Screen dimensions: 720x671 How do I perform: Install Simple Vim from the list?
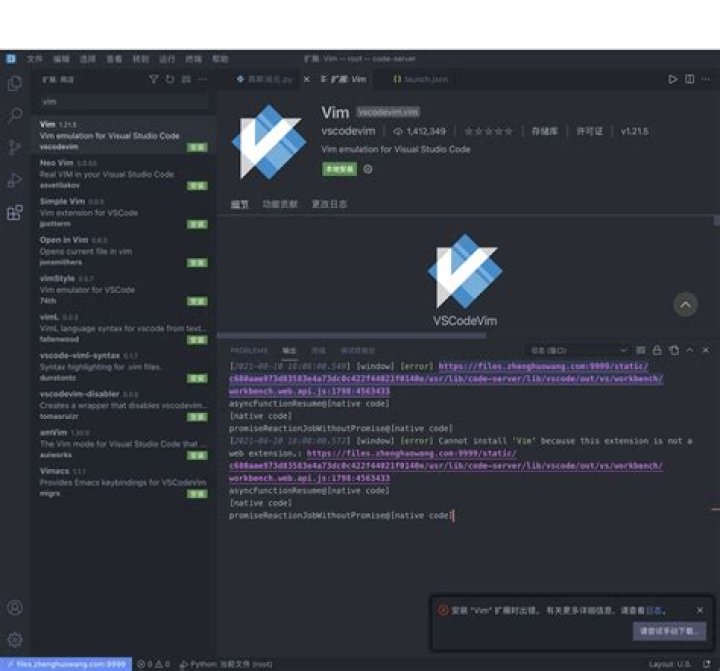pyautogui.click(x=197, y=224)
